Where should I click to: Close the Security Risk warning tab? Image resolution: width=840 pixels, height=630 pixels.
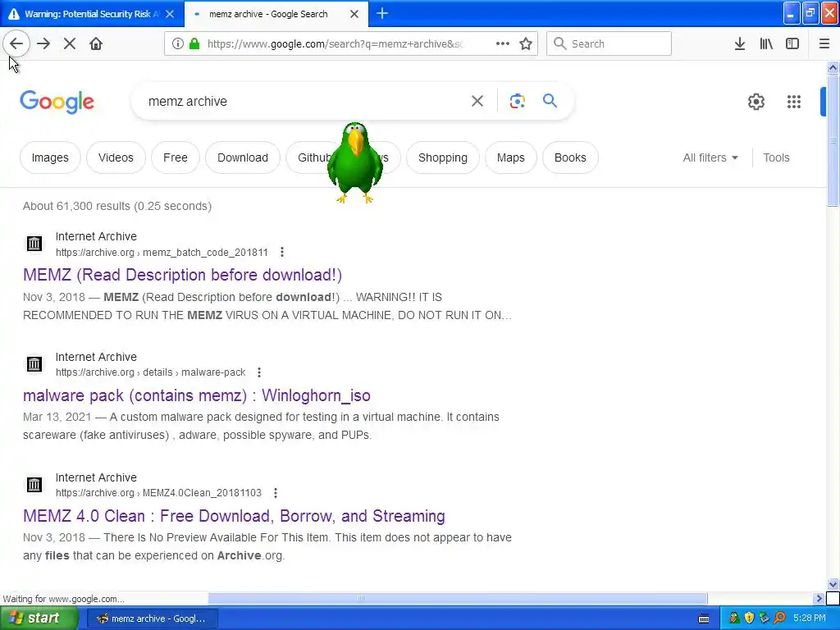(x=170, y=14)
